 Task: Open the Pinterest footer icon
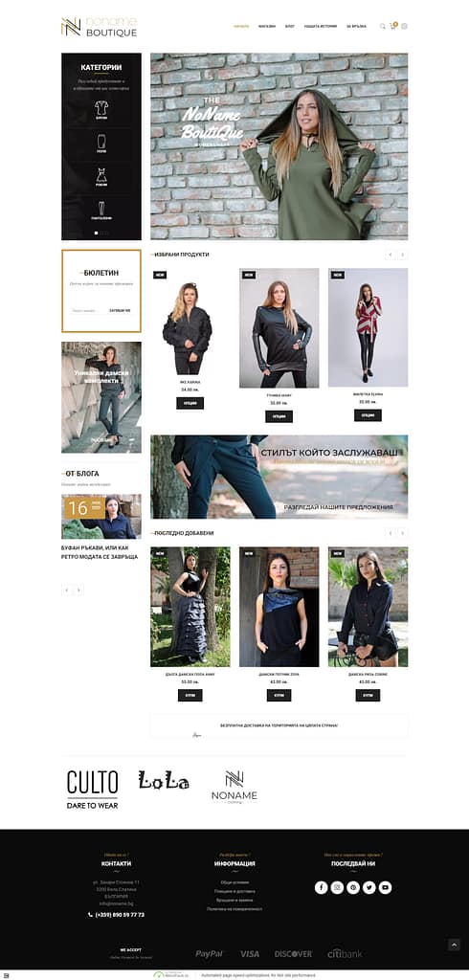click(x=353, y=887)
